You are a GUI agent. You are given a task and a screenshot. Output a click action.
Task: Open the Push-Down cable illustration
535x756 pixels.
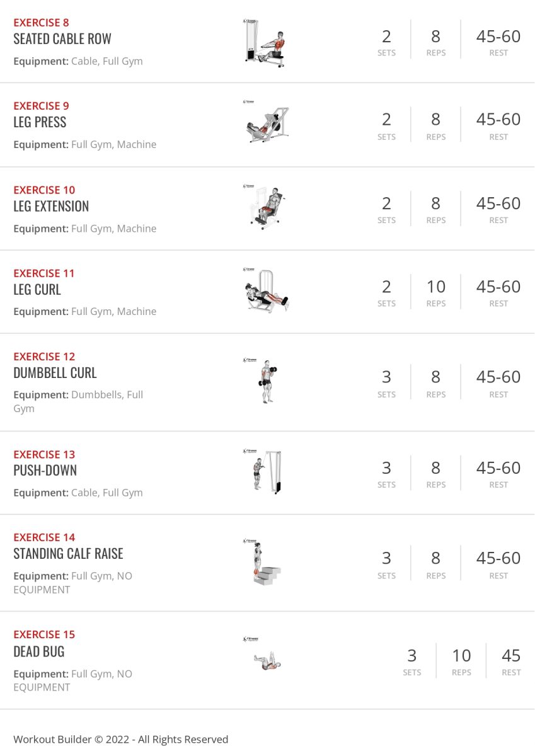click(x=263, y=471)
